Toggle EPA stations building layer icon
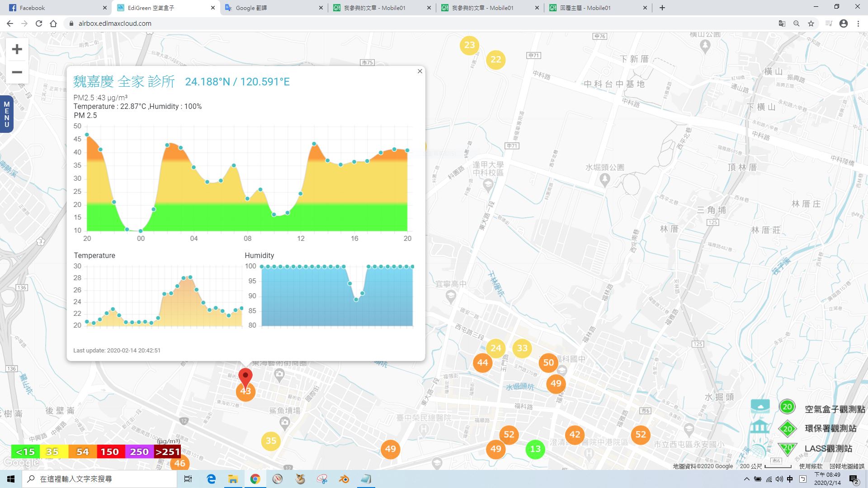 760,427
